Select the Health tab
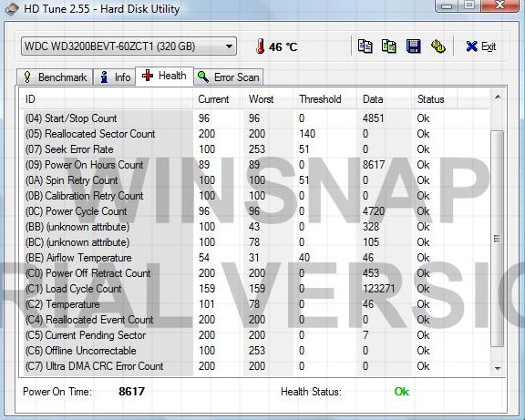Viewport: 525px width, 420px height. pyautogui.click(x=164, y=76)
